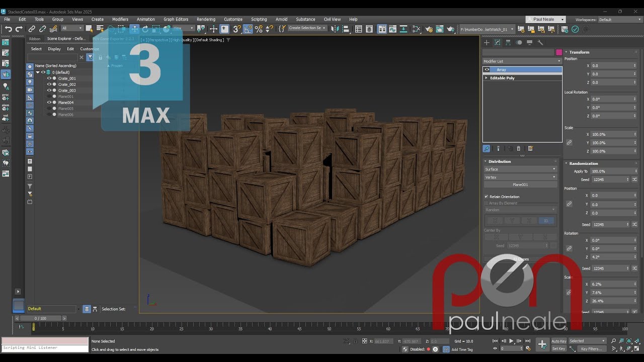Click the Plane001 surface pick button
The width and height of the screenshot is (644, 362).
[x=520, y=185]
